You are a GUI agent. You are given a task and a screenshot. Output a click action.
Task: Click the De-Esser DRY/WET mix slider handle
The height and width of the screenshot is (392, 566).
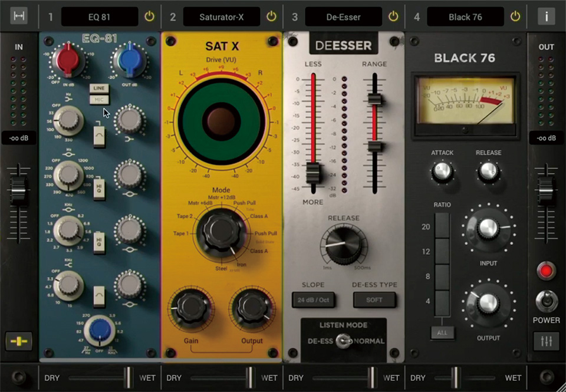372,378
